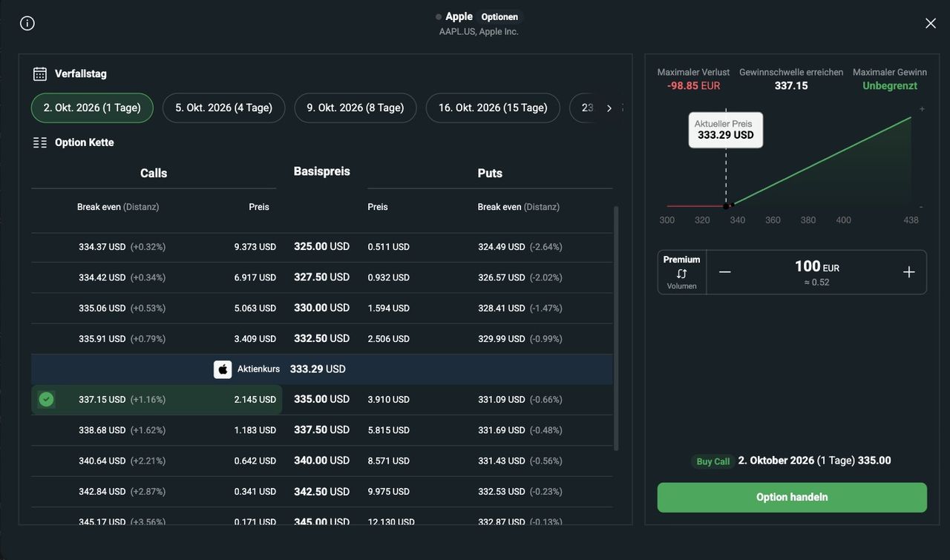This screenshot has height=560, width=950.
Task: Select expiry 16. Okt. 2026 (15 Tage)
Action: click(x=493, y=108)
